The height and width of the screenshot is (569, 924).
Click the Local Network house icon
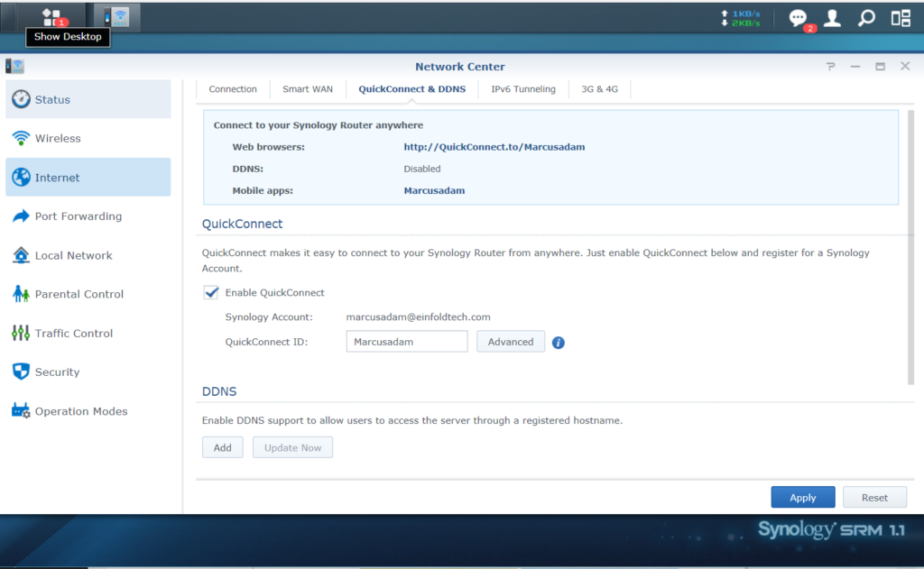click(21, 255)
